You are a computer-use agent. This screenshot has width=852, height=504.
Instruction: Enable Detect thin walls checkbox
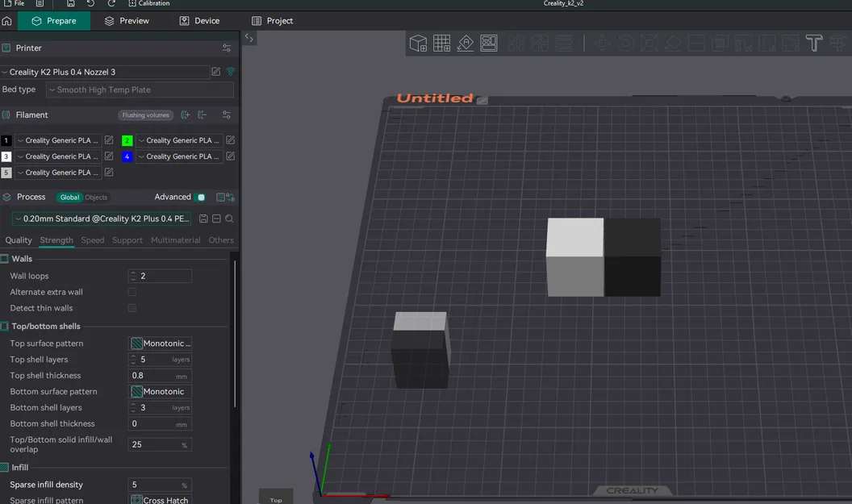tap(132, 308)
